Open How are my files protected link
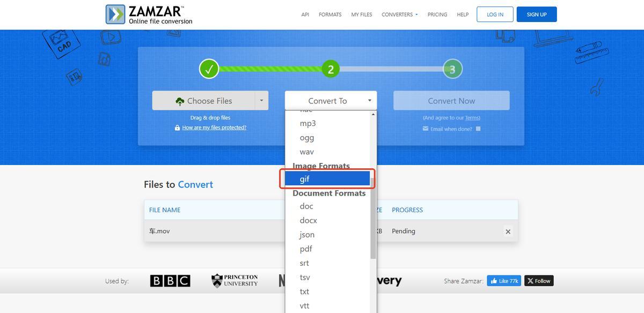Screen dimensions: 644x313 click(214, 128)
